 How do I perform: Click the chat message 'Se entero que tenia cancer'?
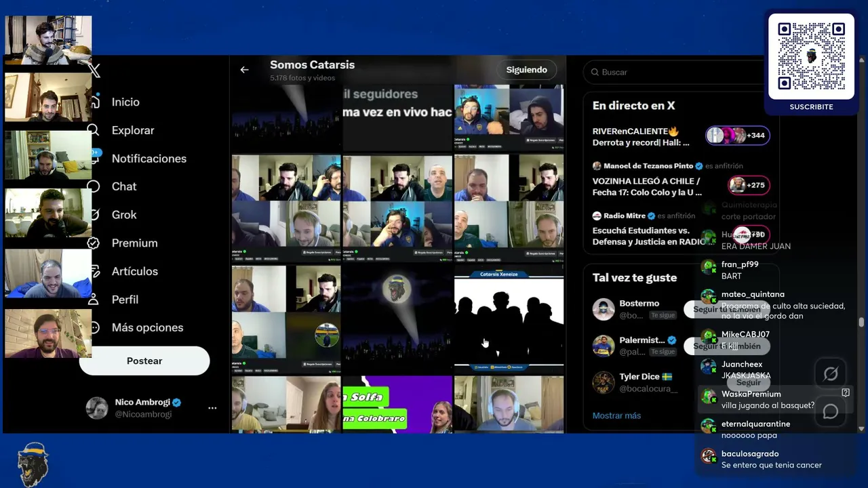772,465
